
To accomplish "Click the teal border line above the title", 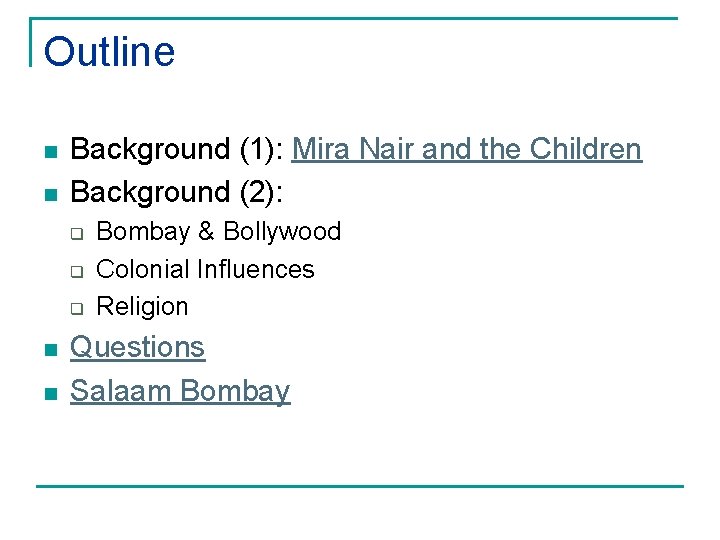I will (x=354, y=18).
